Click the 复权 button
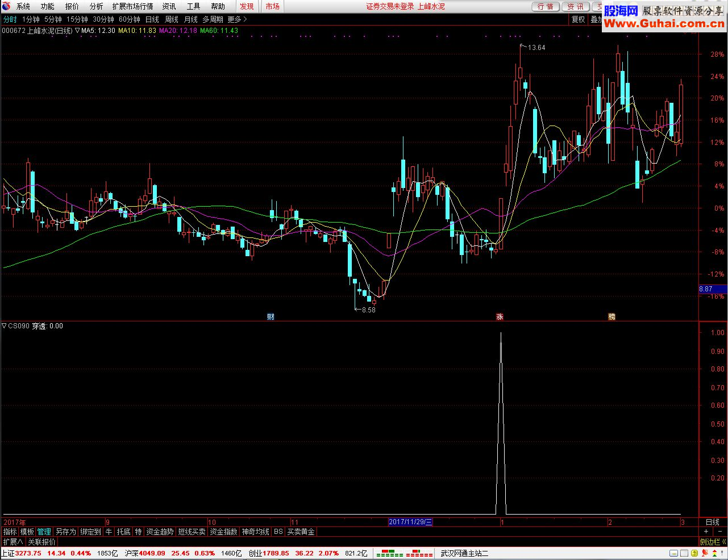This screenshot has width=728, height=560. coord(578,19)
